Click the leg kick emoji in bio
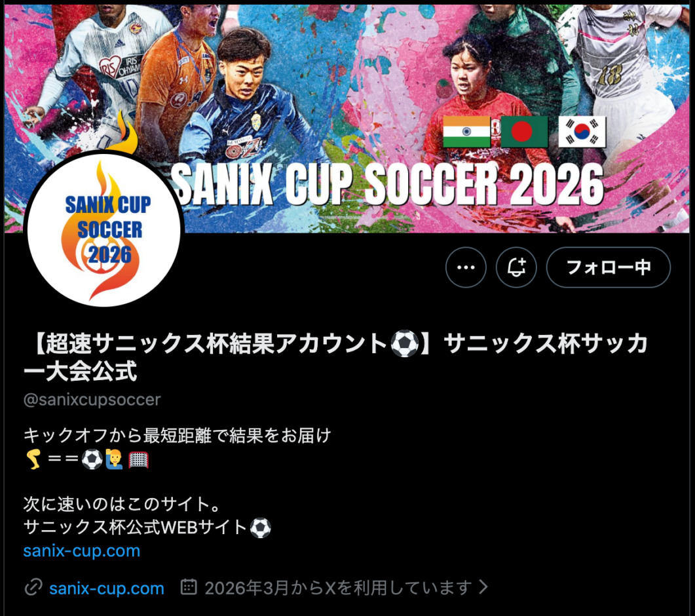Viewport: 695px width, 616px height. tap(33, 459)
